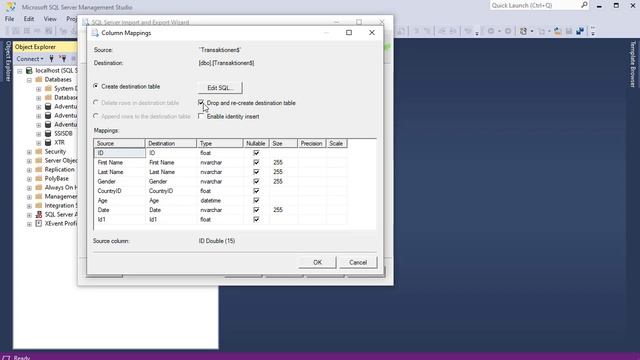Click the Quick Launch magnifier icon
Image resolution: width=640 pixels, height=360 pixels.
pos(584,5)
